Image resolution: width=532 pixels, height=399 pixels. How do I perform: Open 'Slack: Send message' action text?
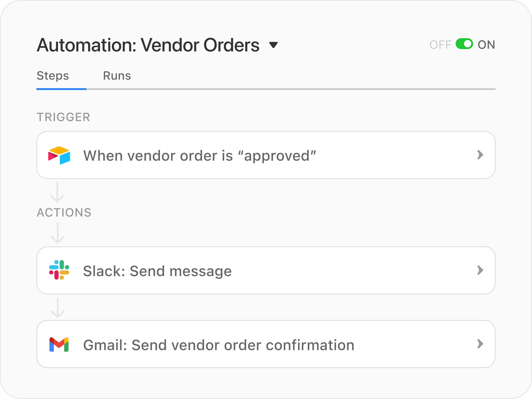pos(157,271)
